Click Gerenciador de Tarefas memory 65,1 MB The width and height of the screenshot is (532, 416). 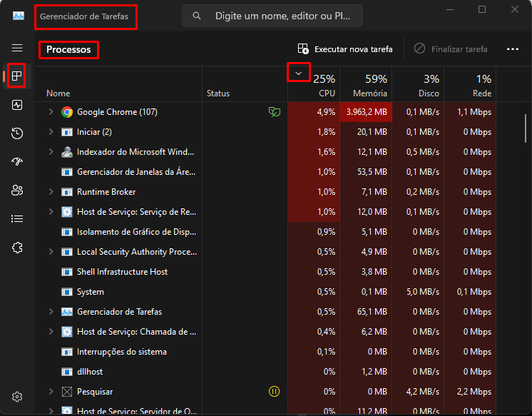372,312
